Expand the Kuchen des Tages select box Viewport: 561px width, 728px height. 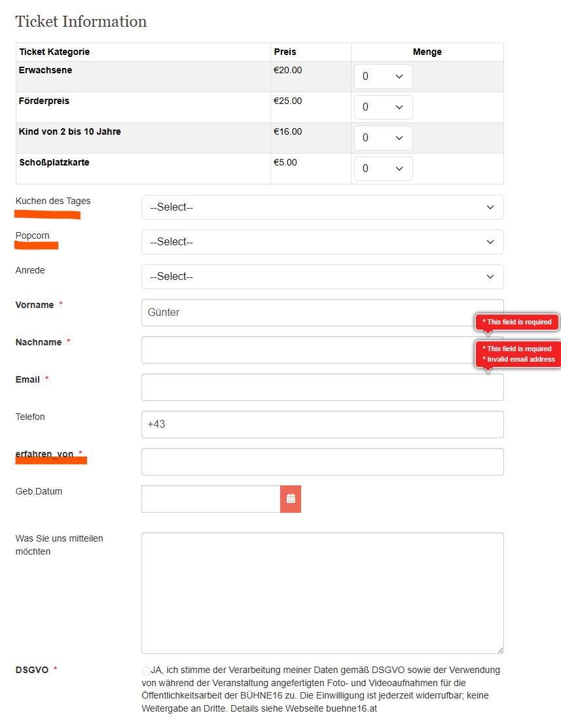(x=322, y=207)
